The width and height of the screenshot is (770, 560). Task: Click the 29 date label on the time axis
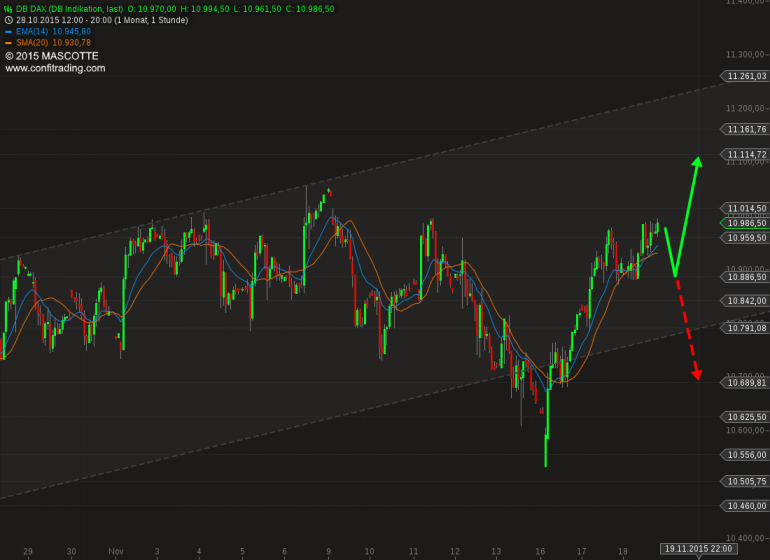click(x=28, y=551)
